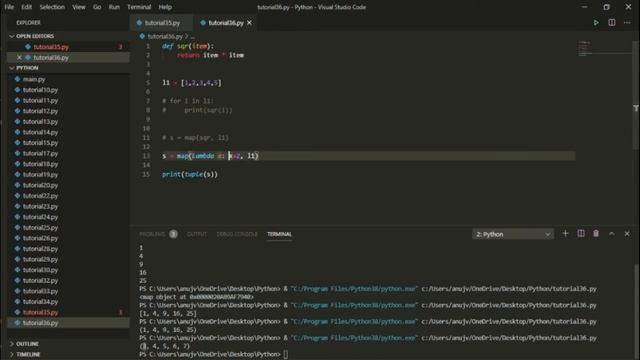
Task: Open the Terminal menu
Action: click(139, 7)
